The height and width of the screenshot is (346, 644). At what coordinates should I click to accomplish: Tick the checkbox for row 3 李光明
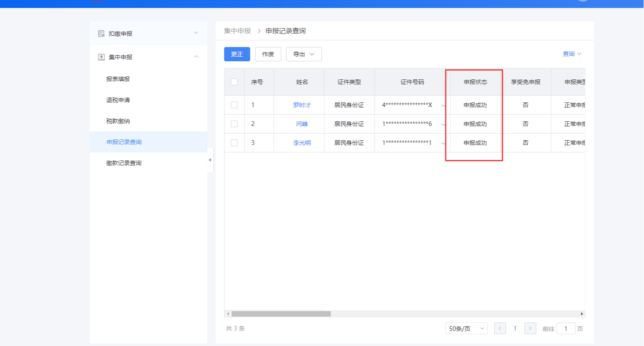pyautogui.click(x=234, y=143)
